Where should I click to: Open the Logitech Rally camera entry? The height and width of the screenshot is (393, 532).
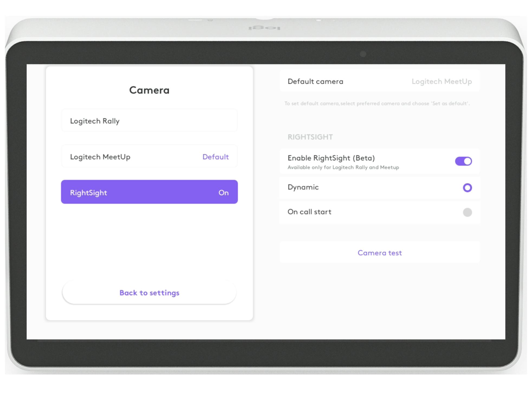[x=149, y=121]
